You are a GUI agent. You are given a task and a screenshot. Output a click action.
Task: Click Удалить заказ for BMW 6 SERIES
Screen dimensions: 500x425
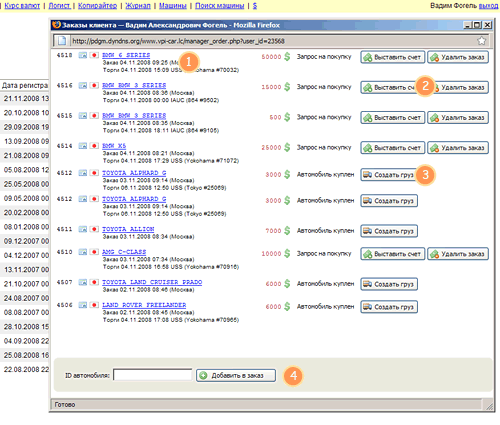tap(458, 57)
